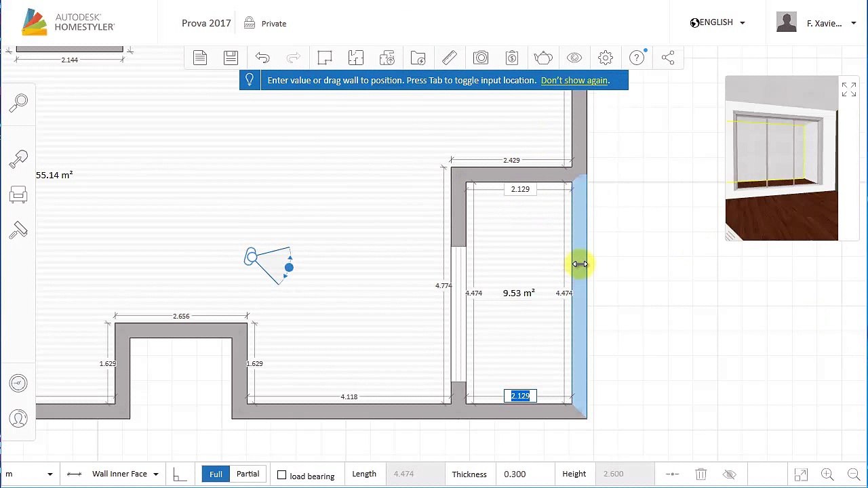This screenshot has height=488, width=868.
Task: Toggle the toolbar eye view icon
Action: [574, 58]
